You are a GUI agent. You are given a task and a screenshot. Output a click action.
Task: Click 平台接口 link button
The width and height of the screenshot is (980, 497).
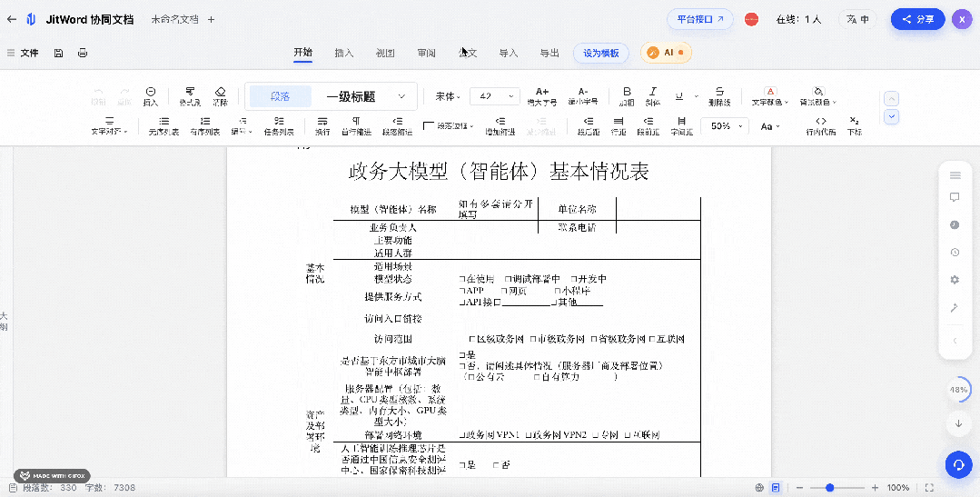click(700, 19)
